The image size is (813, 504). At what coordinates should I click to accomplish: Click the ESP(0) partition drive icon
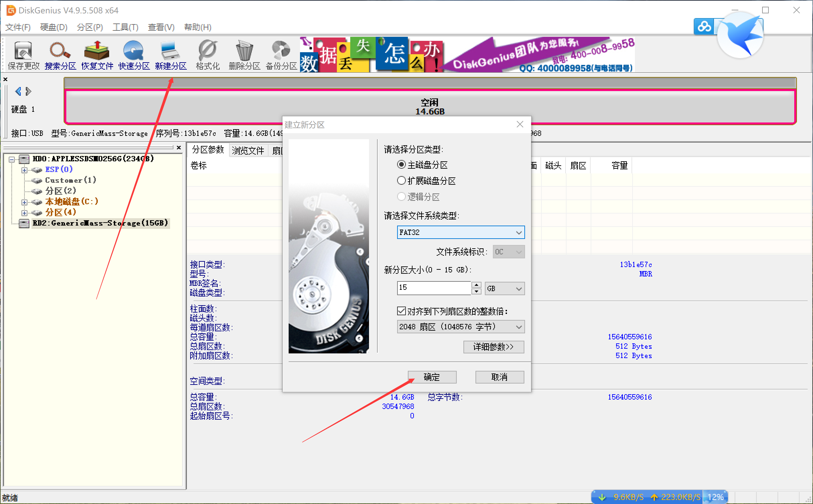point(36,170)
